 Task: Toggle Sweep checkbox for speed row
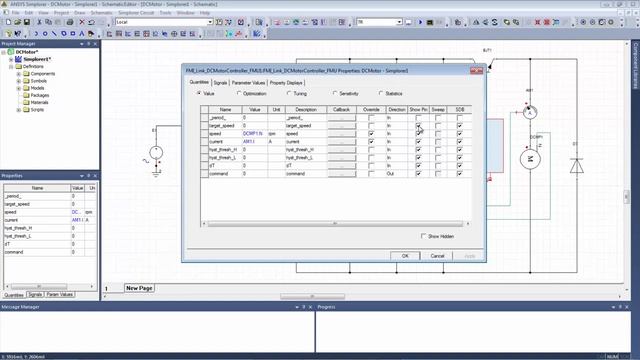(438, 133)
